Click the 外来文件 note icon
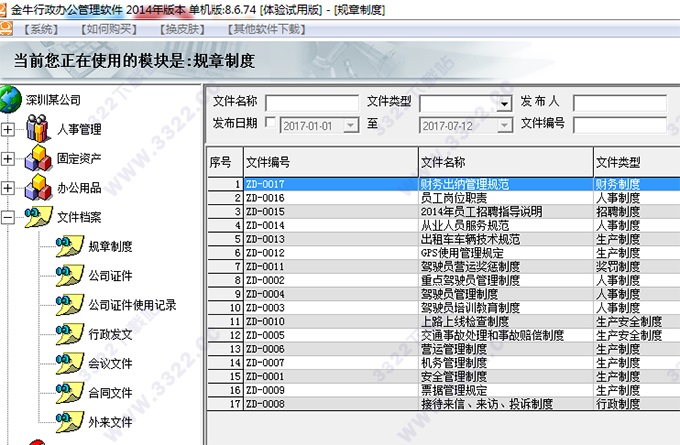This screenshot has width=680, height=445. pos(69,422)
